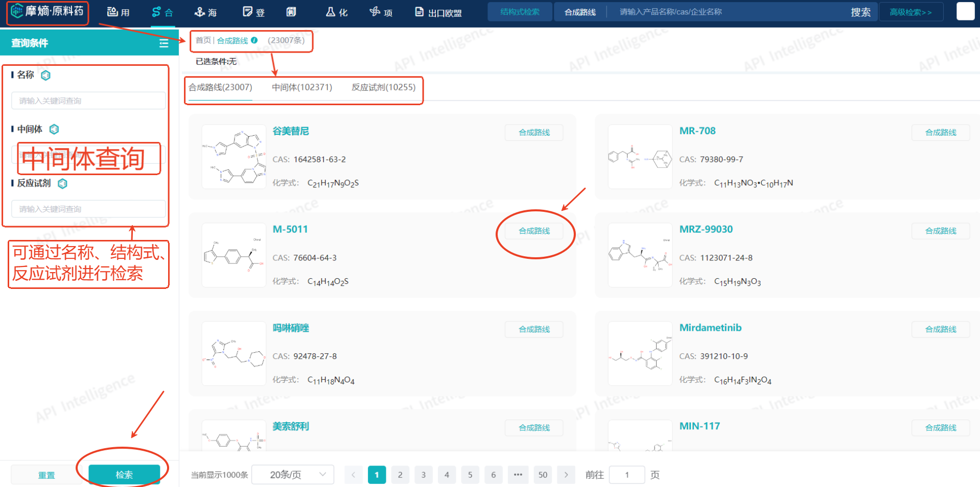The height and width of the screenshot is (487, 980).
Task: Click the 搜索 button in the top bar
Action: (x=860, y=12)
